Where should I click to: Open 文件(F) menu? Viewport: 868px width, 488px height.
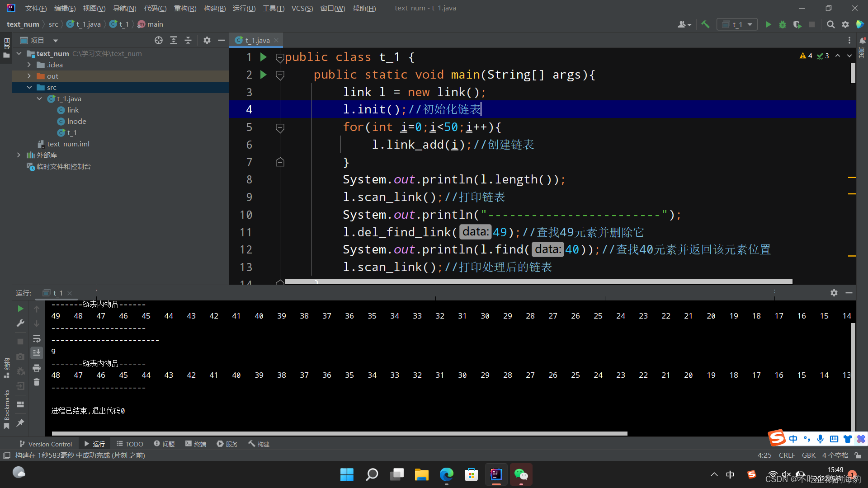point(36,8)
